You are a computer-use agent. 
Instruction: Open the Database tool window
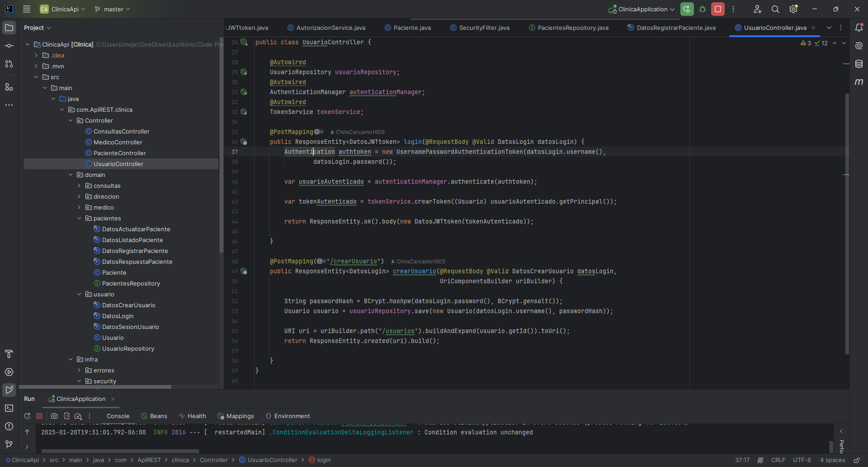pos(859,64)
